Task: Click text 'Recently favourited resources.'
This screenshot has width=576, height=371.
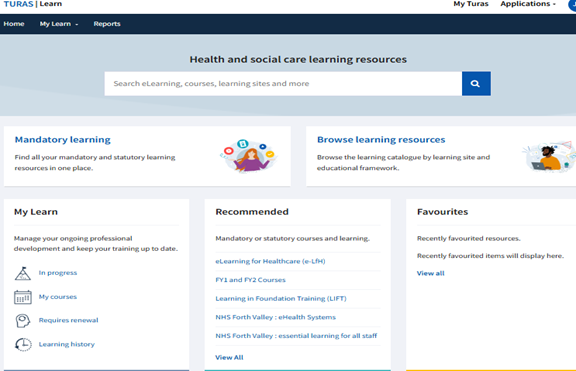Action: point(468,238)
